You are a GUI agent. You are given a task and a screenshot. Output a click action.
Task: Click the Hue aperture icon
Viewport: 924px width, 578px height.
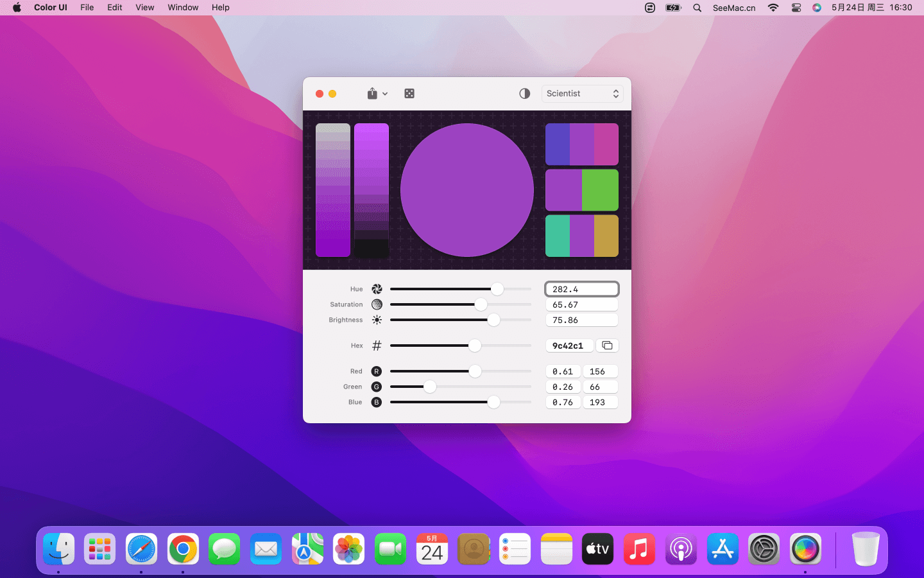[x=377, y=289]
